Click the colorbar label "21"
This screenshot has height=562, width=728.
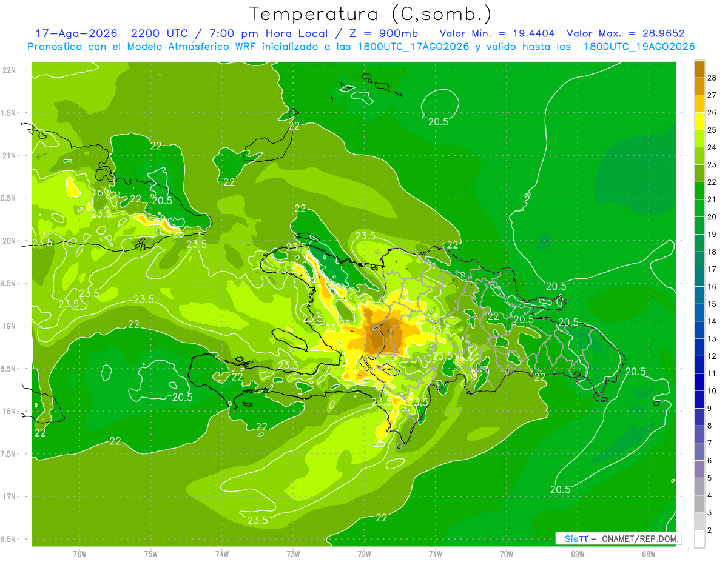point(712,199)
